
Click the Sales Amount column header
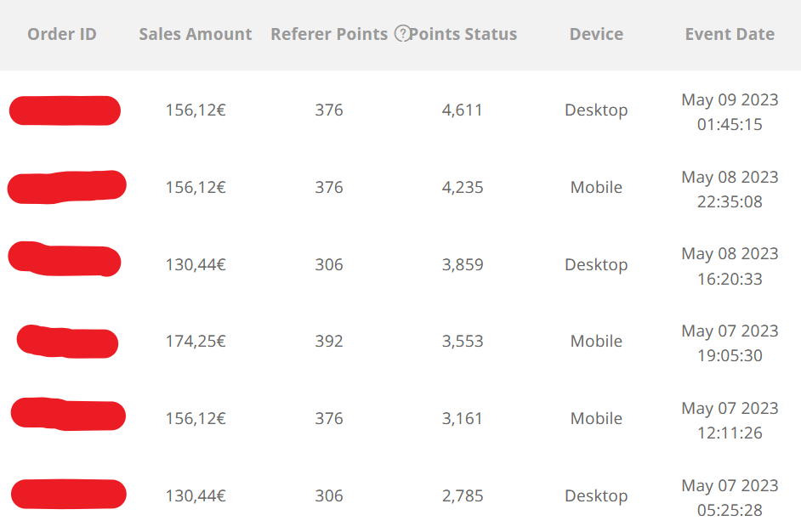195,34
